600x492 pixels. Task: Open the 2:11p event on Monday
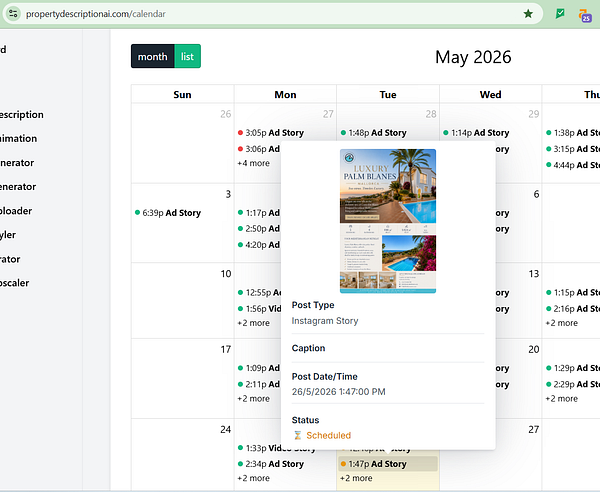tap(259, 384)
